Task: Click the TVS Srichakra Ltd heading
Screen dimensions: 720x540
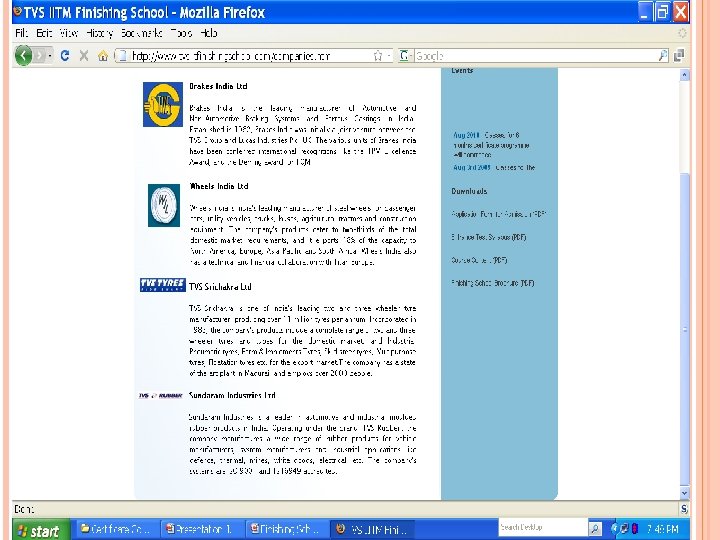Action: (x=220, y=287)
